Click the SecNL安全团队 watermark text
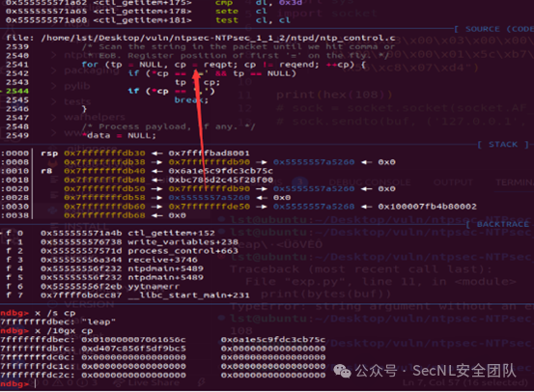534x392 pixels. pos(464,371)
